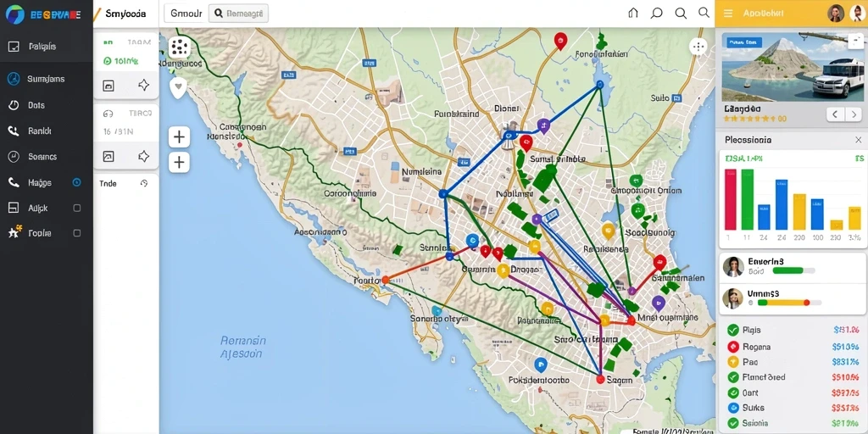Screen dimensions: 868x434
Task: Go to previous image with left chevron
Action: [x=835, y=114]
